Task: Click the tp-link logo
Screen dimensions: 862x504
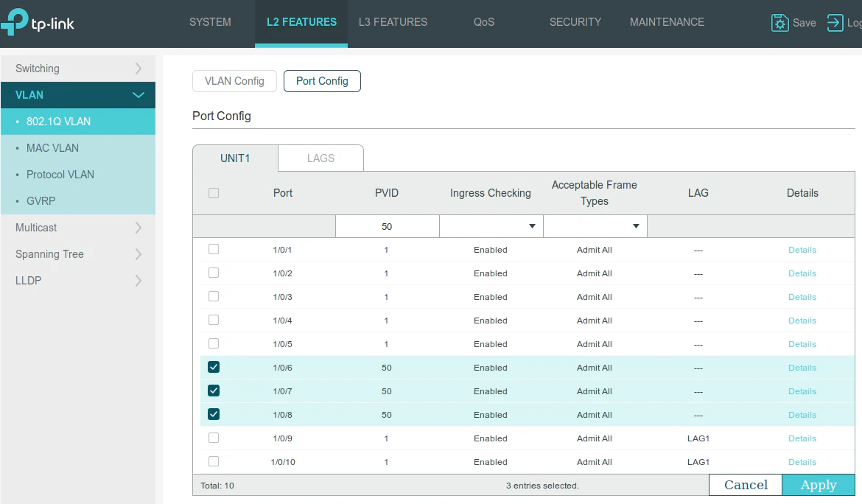Action: (37, 22)
